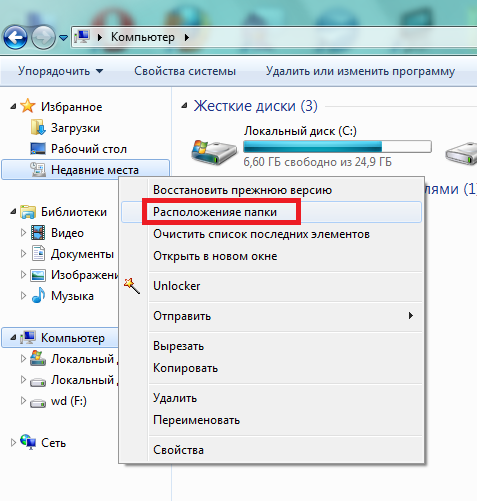477x501 pixels.
Task: Click the greyed Forward arrow button
Action: coord(43,37)
